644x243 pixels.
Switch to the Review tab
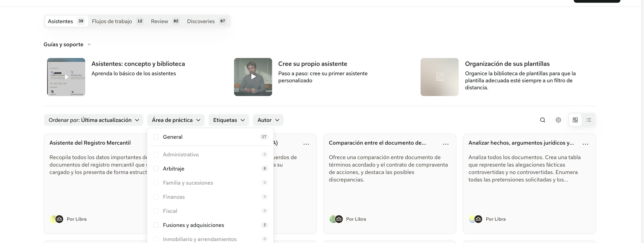pyautogui.click(x=165, y=21)
